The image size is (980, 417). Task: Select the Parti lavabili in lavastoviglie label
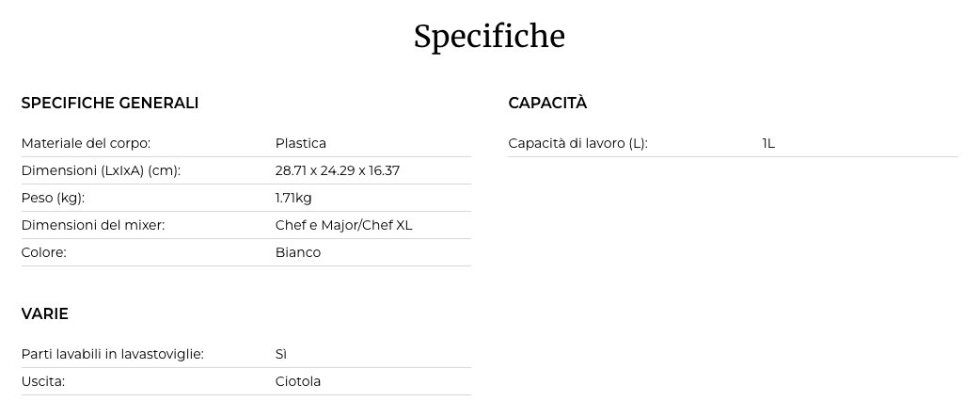(113, 355)
